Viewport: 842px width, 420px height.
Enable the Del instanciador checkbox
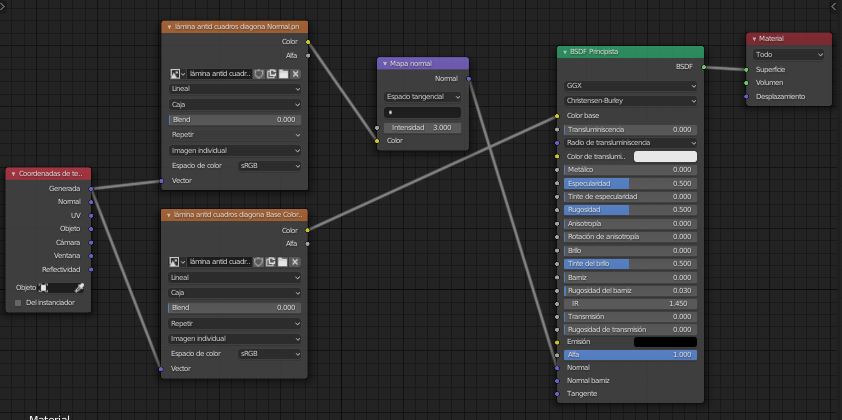tap(18, 303)
